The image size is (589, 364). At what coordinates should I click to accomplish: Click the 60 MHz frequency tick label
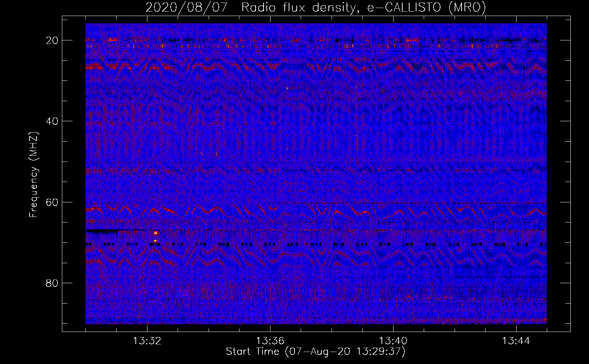click(52, 202)
